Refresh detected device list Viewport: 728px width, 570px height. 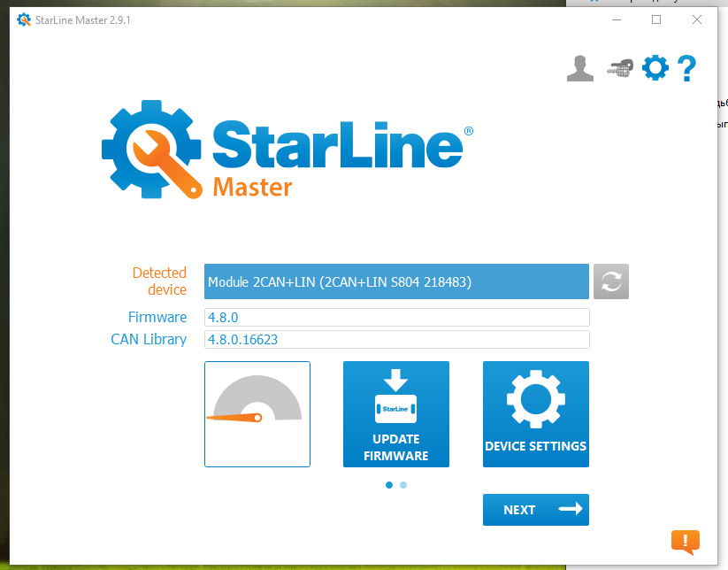click(611, 281)
